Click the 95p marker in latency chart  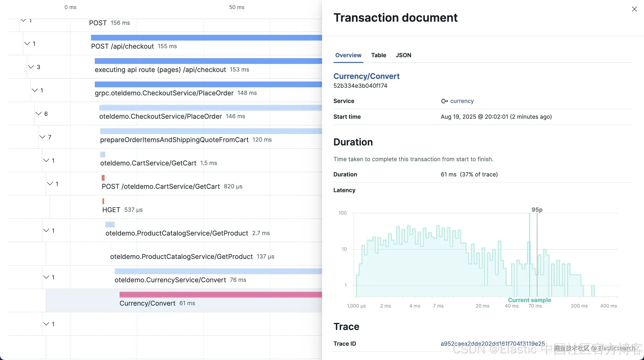tap(537, 210)
